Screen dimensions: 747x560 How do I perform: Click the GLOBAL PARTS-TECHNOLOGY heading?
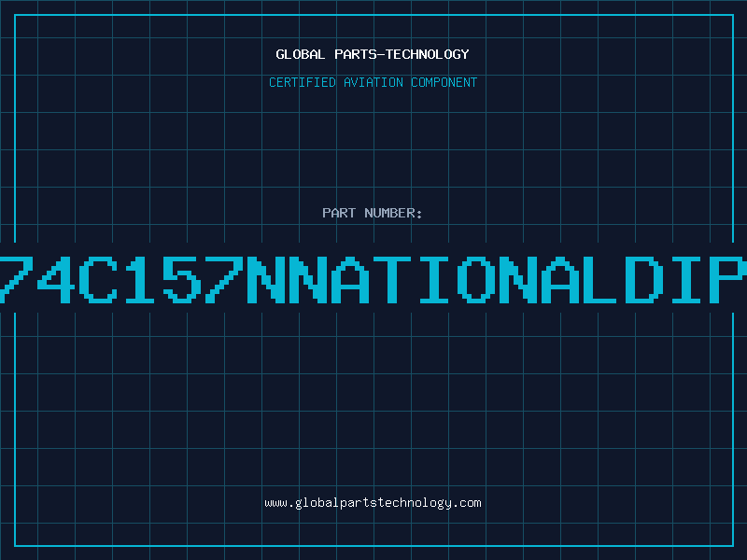[373, 54]
